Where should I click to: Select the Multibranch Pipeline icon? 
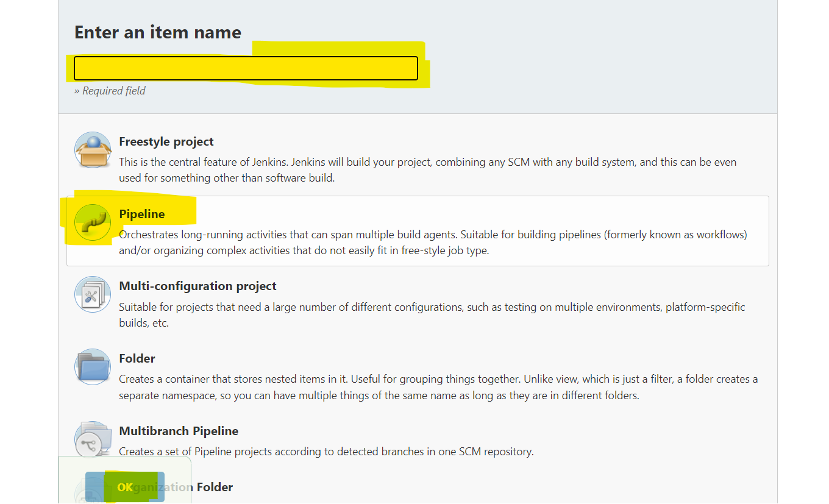[x=93, y=439]
